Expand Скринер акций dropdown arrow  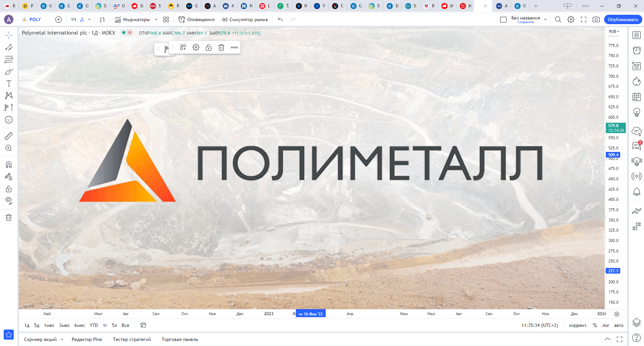coord(62,339)
